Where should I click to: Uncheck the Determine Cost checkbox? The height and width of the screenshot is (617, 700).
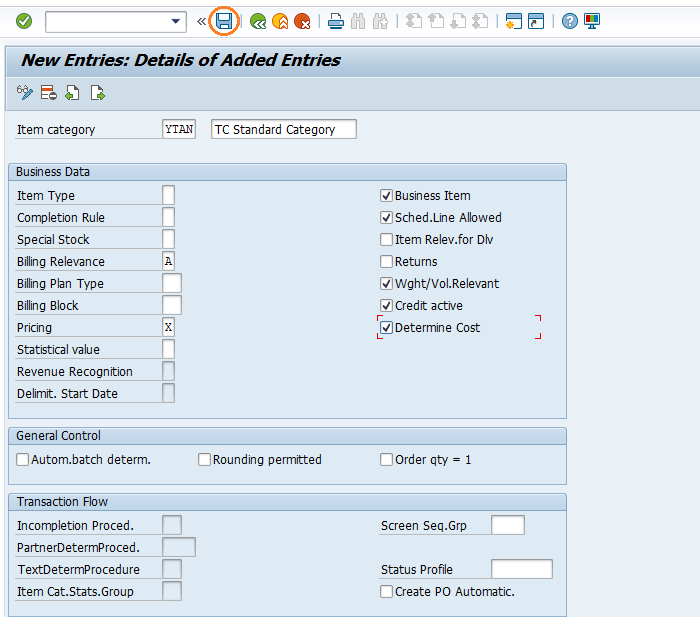[386, 328]
